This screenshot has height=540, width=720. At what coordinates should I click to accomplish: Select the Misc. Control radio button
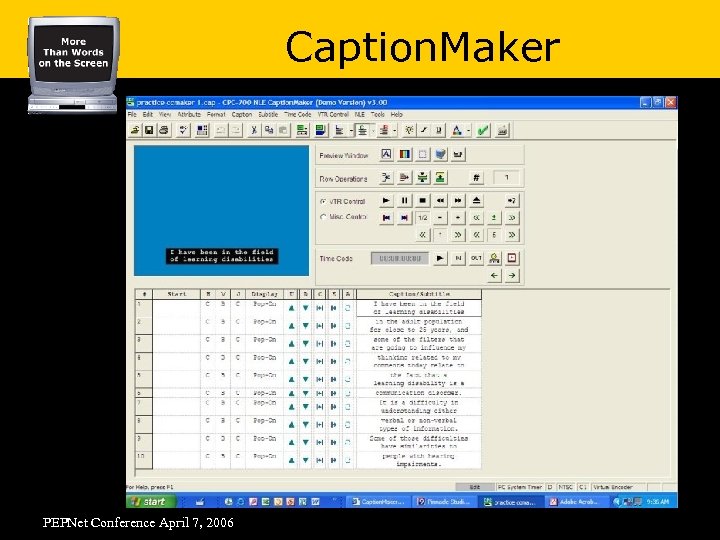(x=323, y=217)
